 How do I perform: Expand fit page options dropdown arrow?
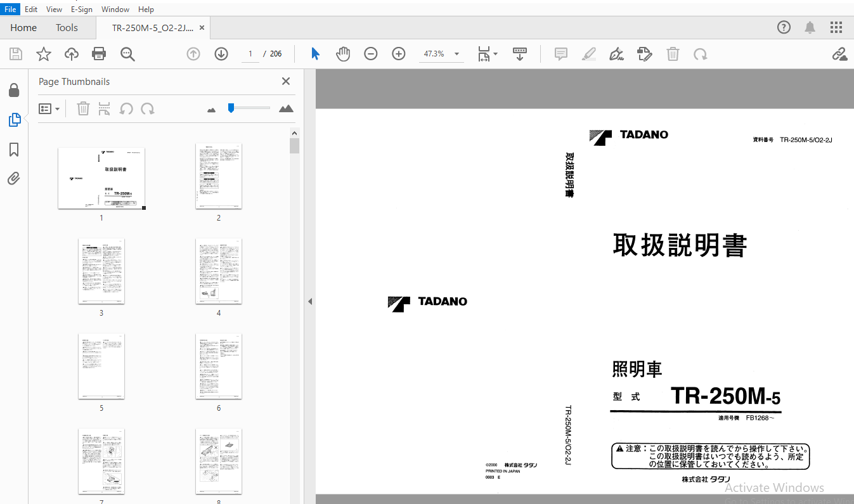[496, 54]
